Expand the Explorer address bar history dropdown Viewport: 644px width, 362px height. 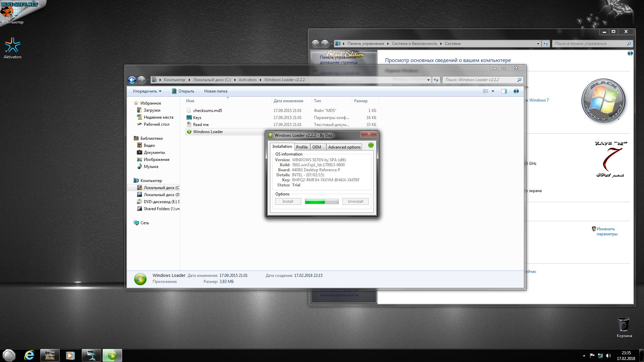click(x=428, y=80)
